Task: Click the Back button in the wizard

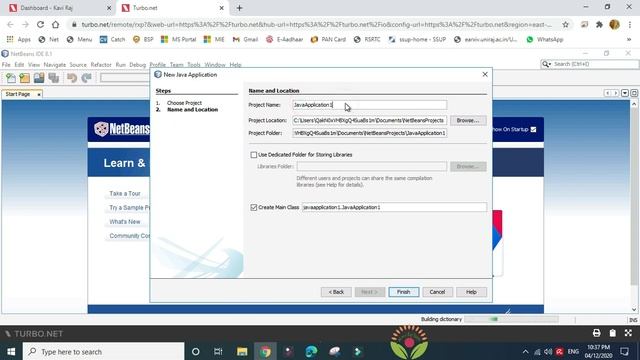Action: [336, 292]
